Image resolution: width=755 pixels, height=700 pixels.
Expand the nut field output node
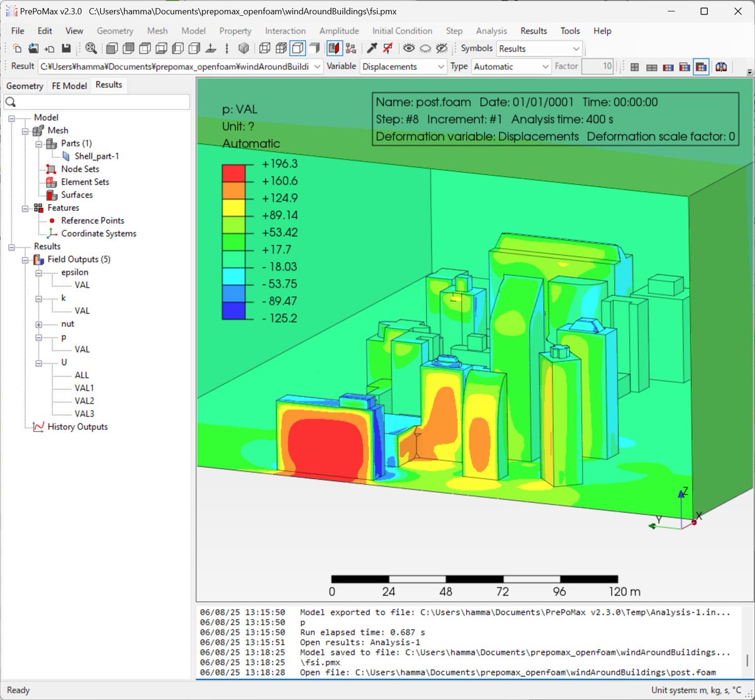[38, 324]
